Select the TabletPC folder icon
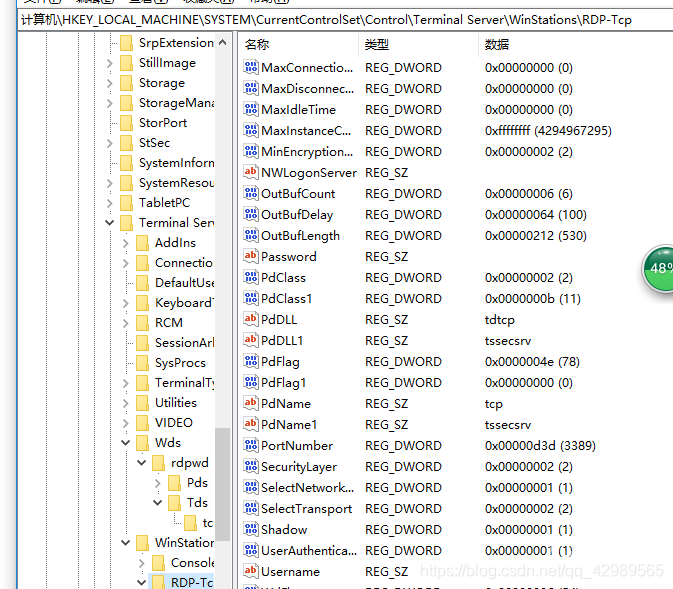The height and width of the screenshot is (589, 673). 127,203
